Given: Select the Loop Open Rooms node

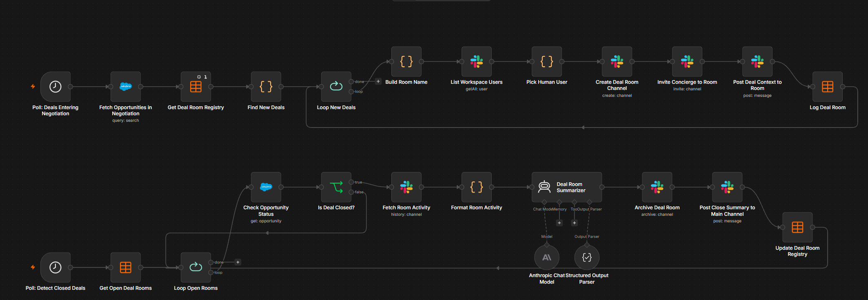Looking at the screenshot, I should 196,268.
